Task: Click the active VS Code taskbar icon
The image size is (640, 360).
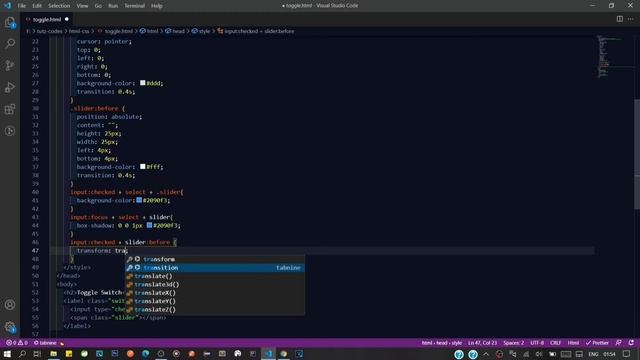Action: (268, 354)
